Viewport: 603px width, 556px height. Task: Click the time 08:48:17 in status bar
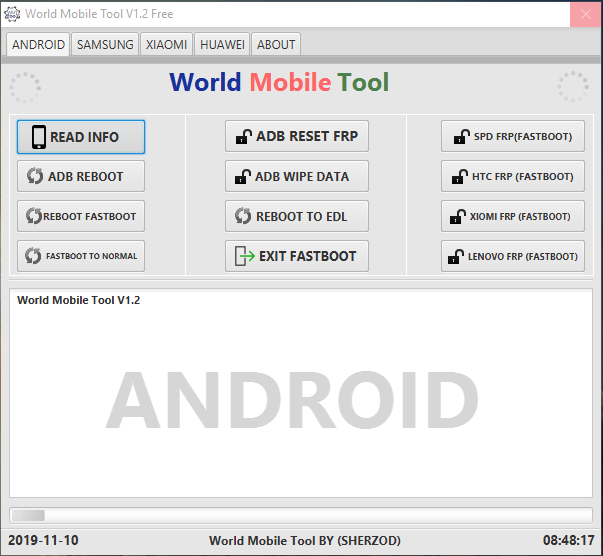[x=568, y=540]
